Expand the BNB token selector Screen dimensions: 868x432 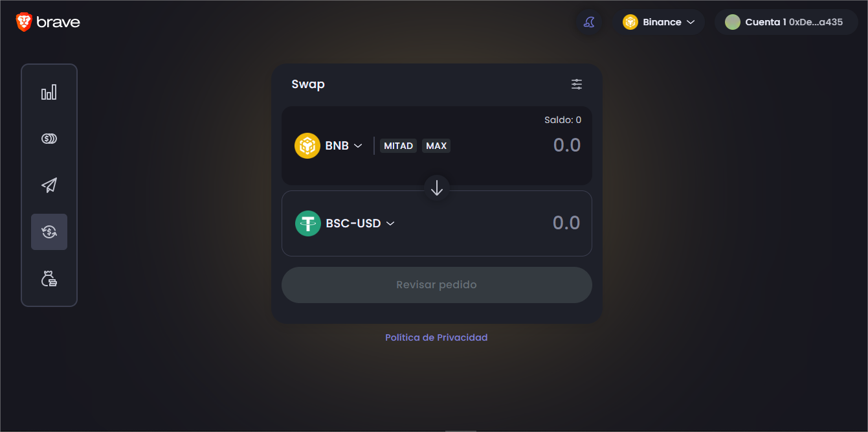(329, 146)
